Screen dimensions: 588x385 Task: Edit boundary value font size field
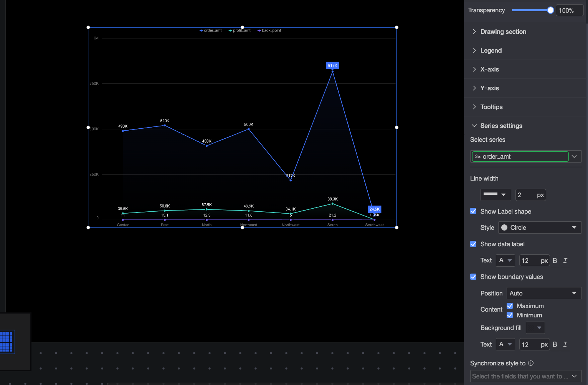534,344
